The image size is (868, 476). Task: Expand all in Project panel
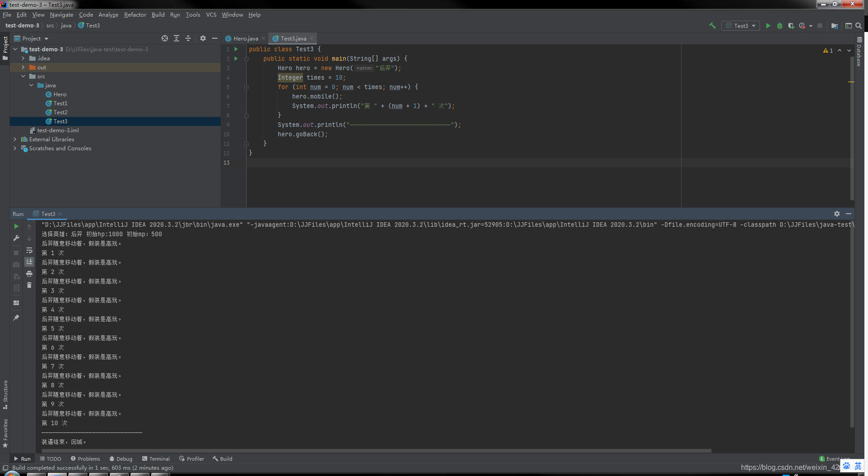click(176, 38)
